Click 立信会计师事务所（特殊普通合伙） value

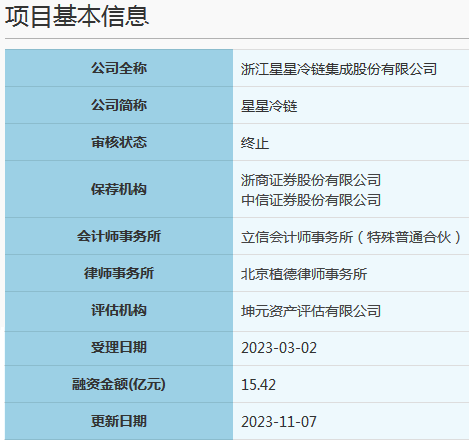[x=352, y=237]
